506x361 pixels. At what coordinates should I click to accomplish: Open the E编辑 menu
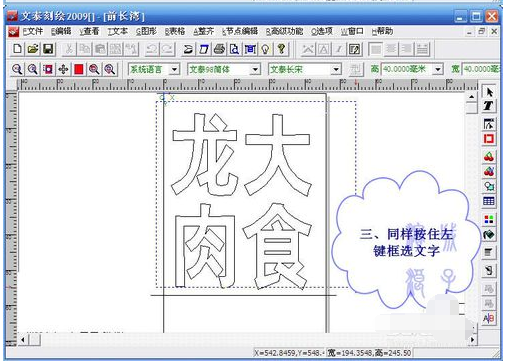click(x=61, y=31)
